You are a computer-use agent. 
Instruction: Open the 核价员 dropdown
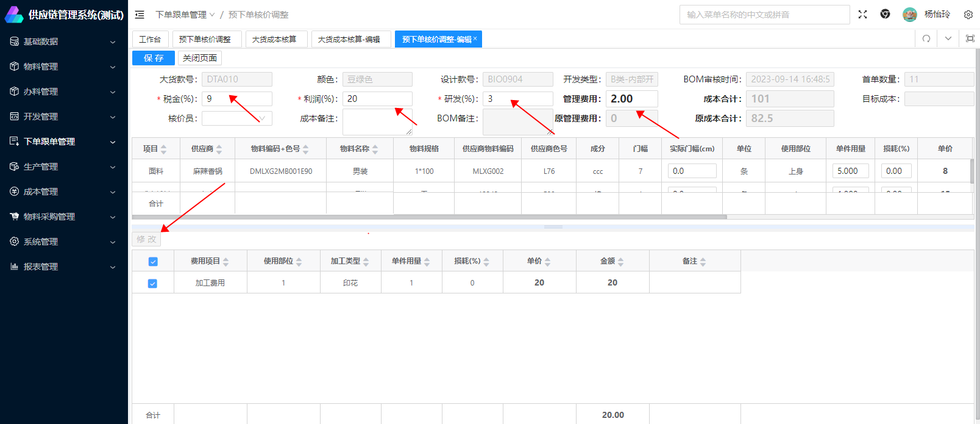point(237,118)
